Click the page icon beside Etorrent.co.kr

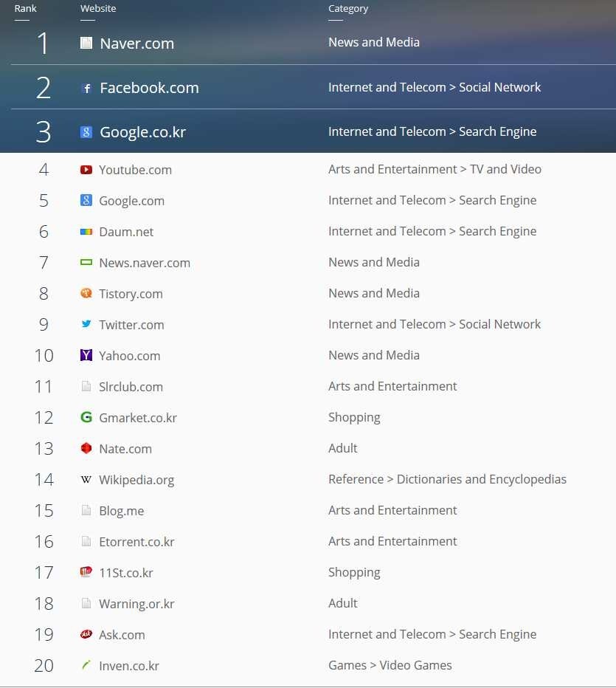point(86,541)
